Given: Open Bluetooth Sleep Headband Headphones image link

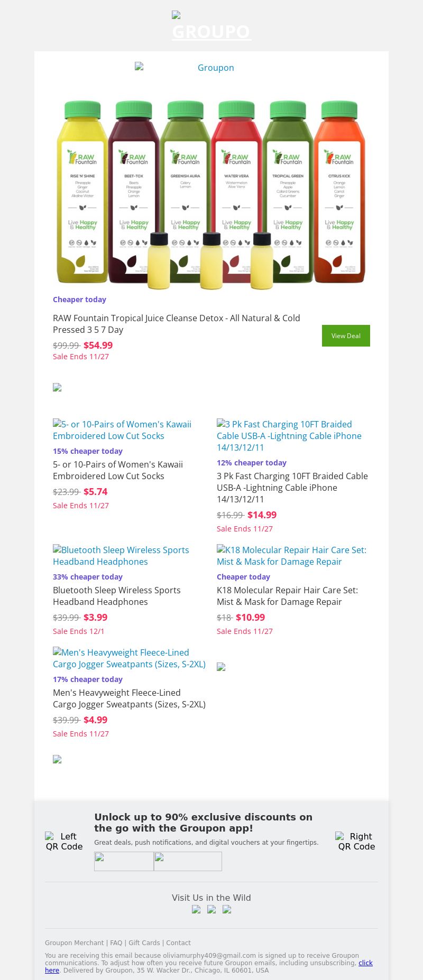Looking at the screenshot, I should pos(121,556).
